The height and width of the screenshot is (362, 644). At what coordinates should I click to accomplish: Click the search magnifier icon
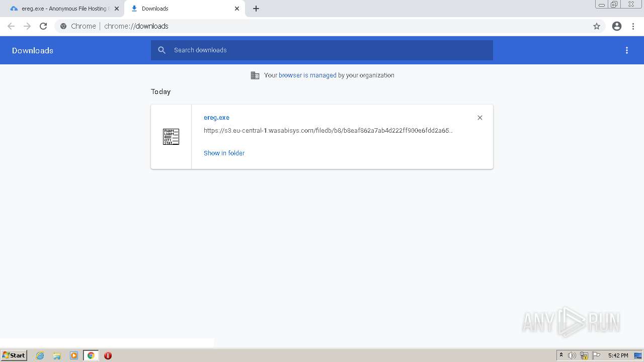162,50
